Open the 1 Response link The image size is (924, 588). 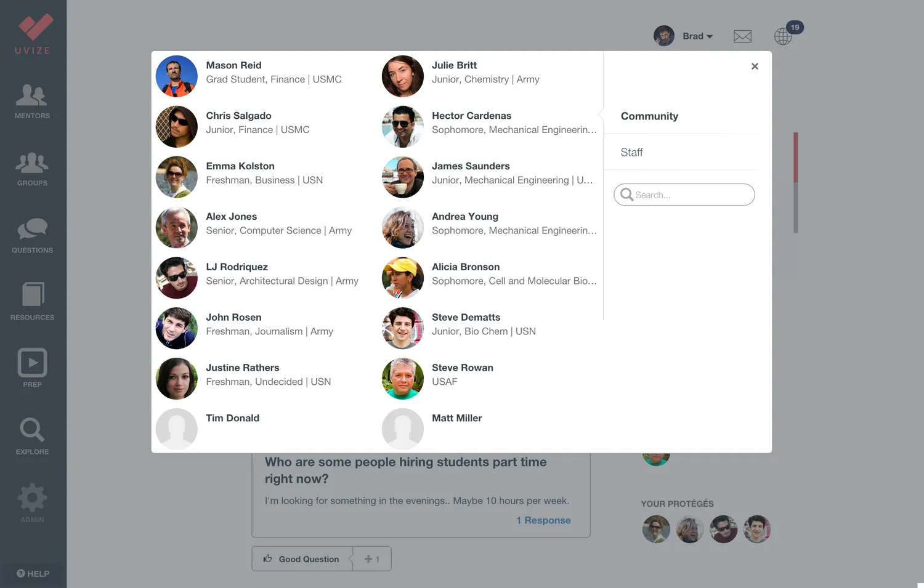tap(543, 520)
